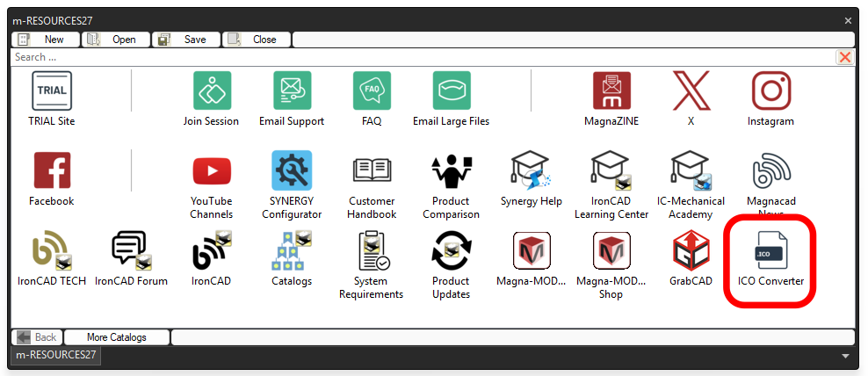
Task: Open Magnacad News feed
Action: coord(770,170)
